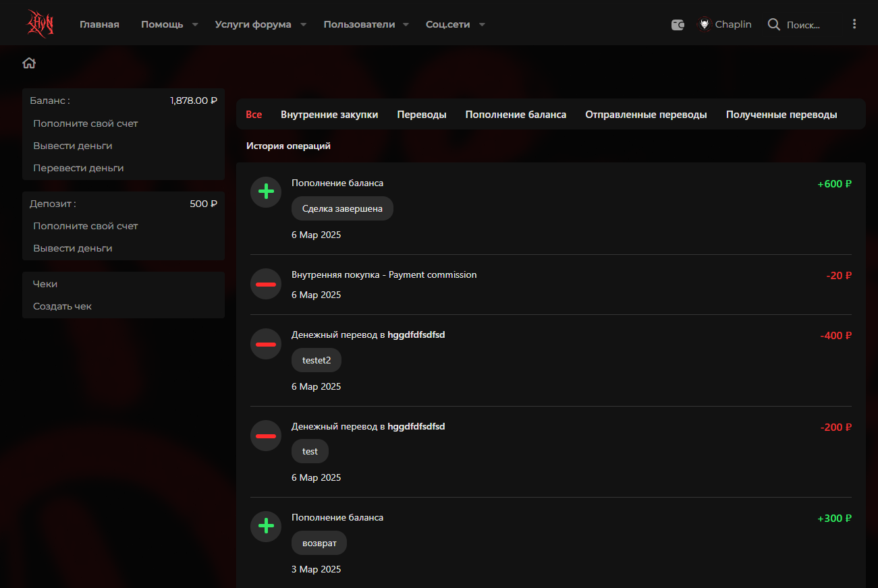Screen dimensions: 878x588
Task: Click the +600 ₽ amount
Action: (x=834, y=184)
